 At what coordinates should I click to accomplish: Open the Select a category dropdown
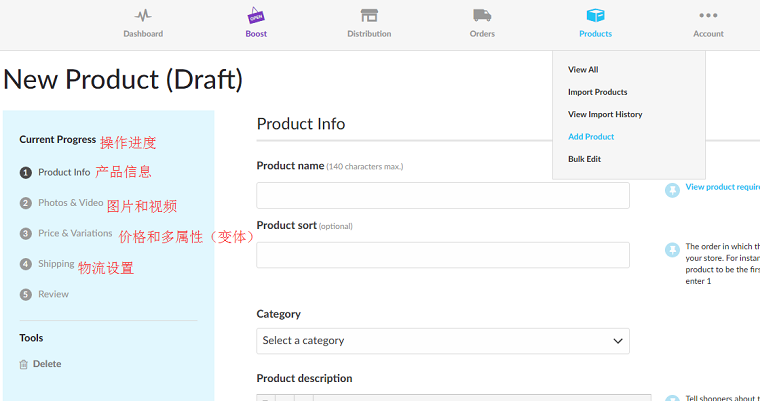[x=443, y=341]
